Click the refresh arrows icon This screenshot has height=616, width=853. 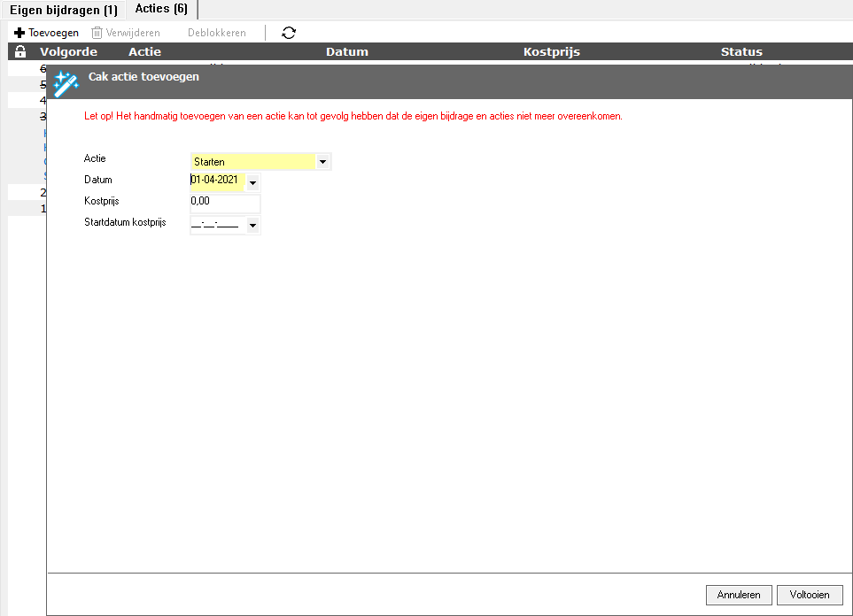(x=289, y=33)
